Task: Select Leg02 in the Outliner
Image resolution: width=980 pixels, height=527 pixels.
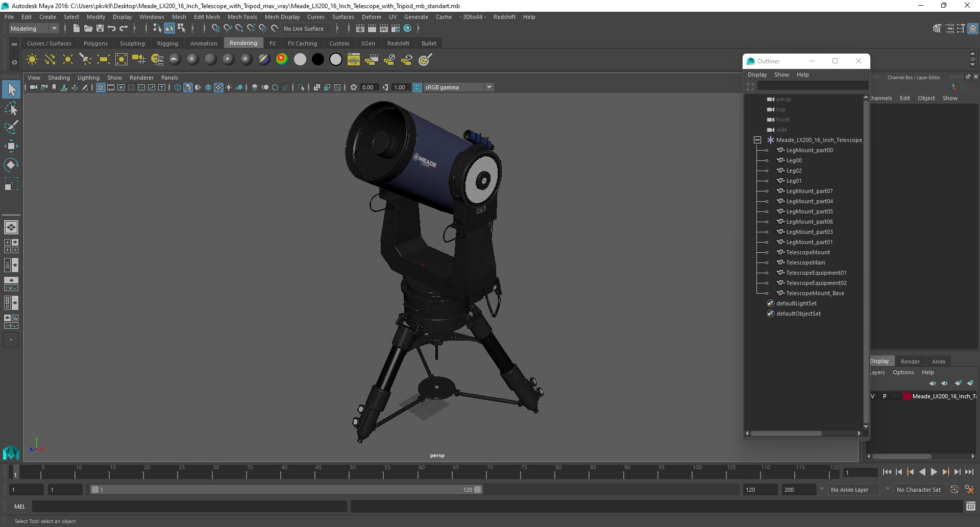Action: pyautogui.click(x=794, y=171)
